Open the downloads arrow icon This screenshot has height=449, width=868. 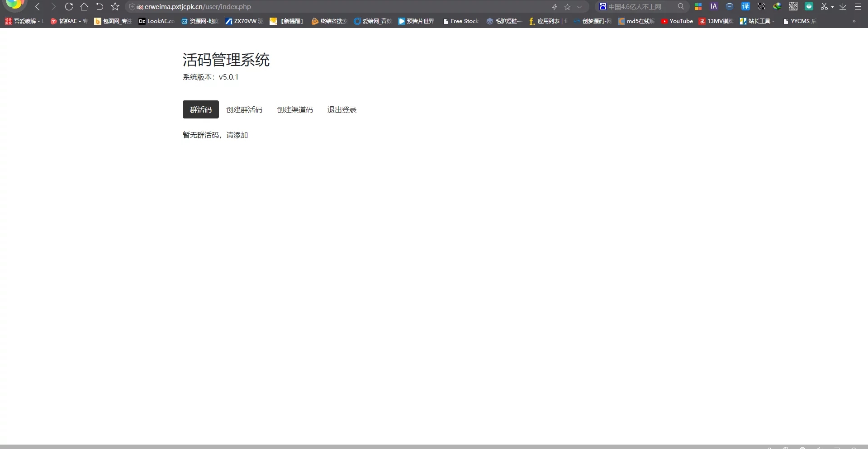click(843, 6)
